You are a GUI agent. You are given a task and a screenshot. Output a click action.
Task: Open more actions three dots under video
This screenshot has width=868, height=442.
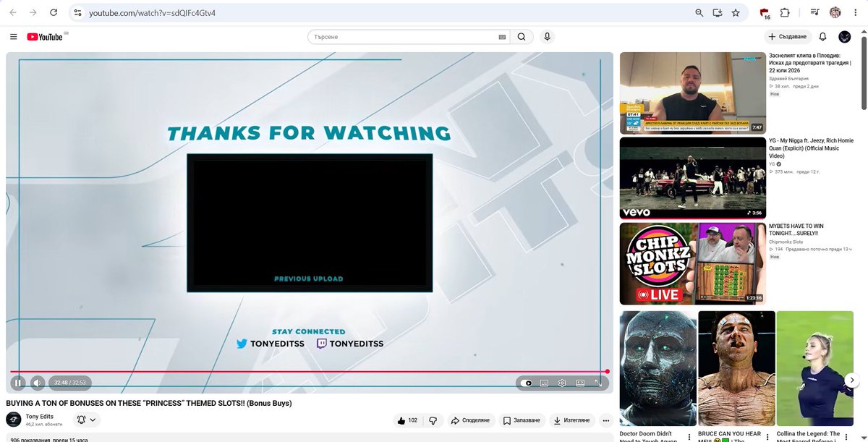[606, 420]
